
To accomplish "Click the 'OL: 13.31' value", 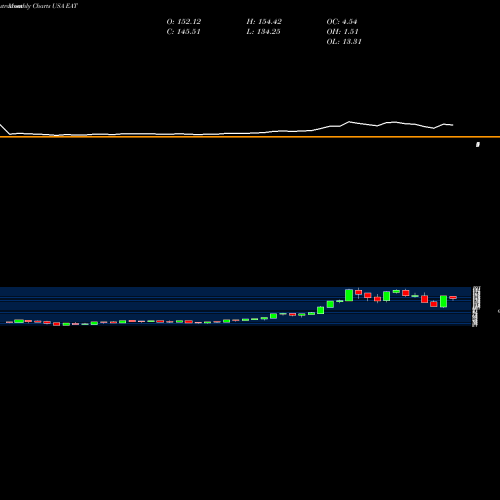I will (344, 42).
